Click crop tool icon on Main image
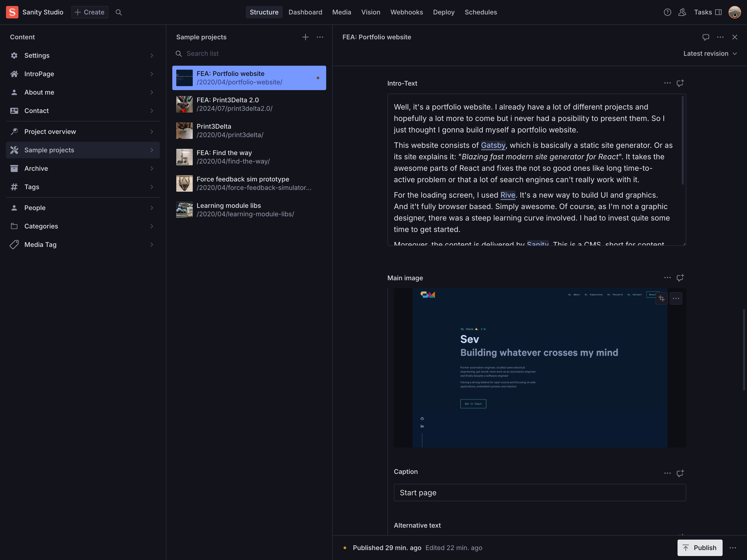 (x=661, y=298)
